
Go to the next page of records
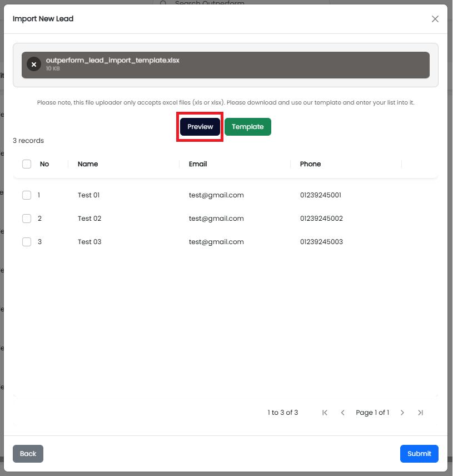402,413
